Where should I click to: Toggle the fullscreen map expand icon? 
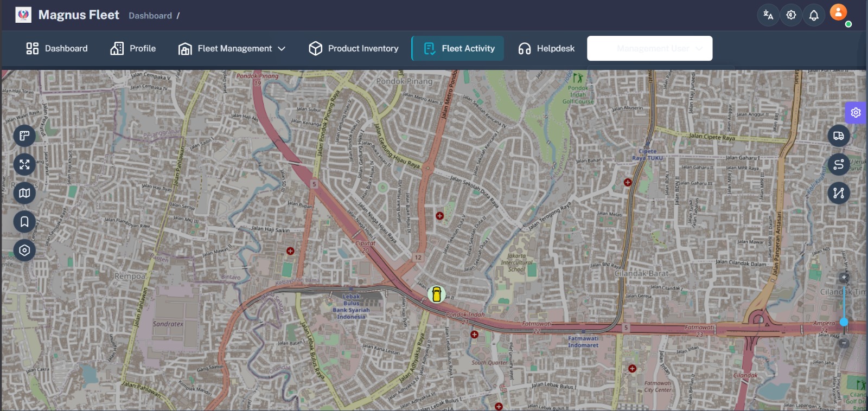tap(24, 164)
